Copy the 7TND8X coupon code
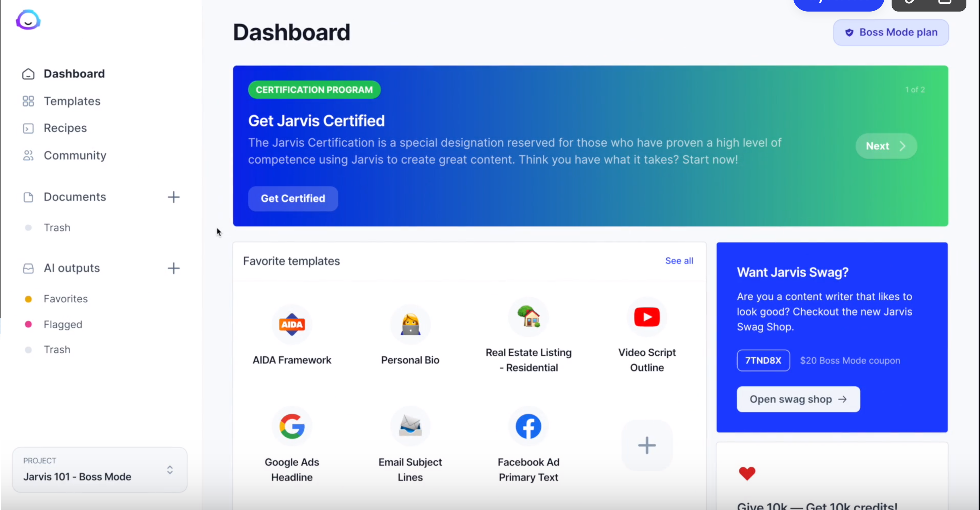 point(763,360)
